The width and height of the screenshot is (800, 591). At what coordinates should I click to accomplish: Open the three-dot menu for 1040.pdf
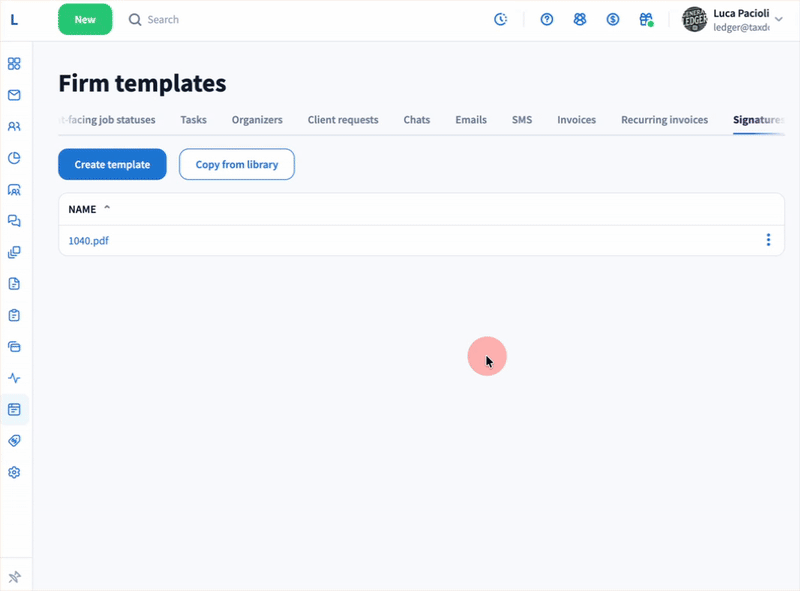click(768, 240)
